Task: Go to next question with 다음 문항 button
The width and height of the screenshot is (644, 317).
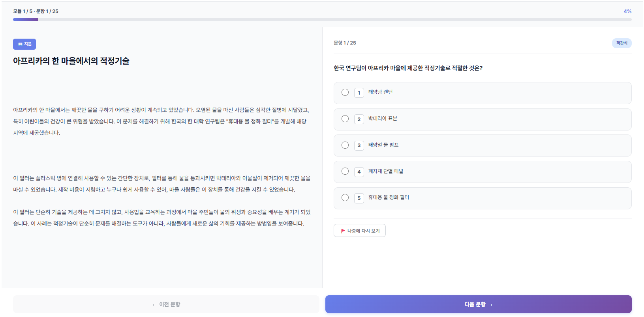Action: 478,304
